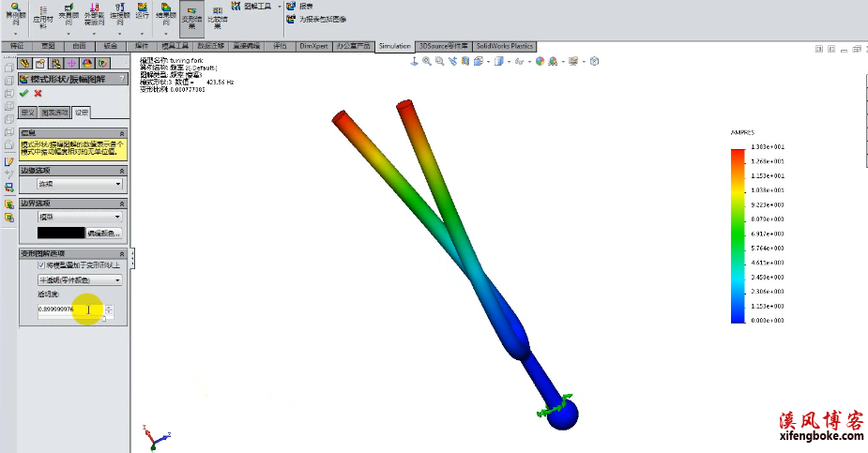Collapse the Message section
The image size is (868, 453).
click(x=122, y=133)
